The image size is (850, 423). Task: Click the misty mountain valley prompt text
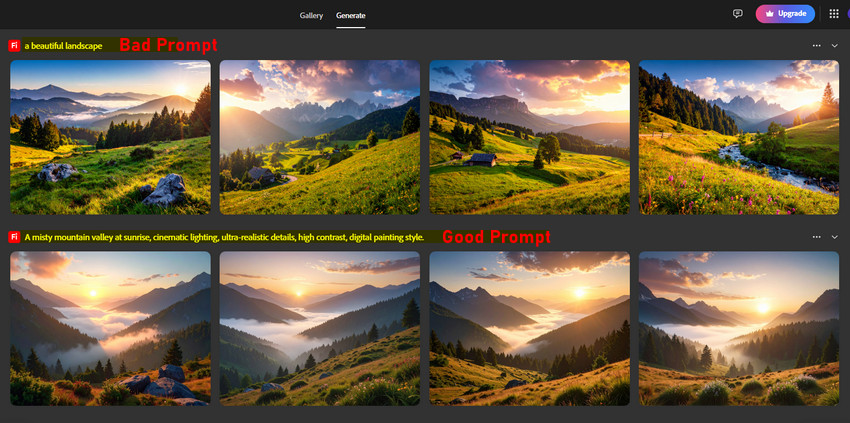tap(224, 237)
